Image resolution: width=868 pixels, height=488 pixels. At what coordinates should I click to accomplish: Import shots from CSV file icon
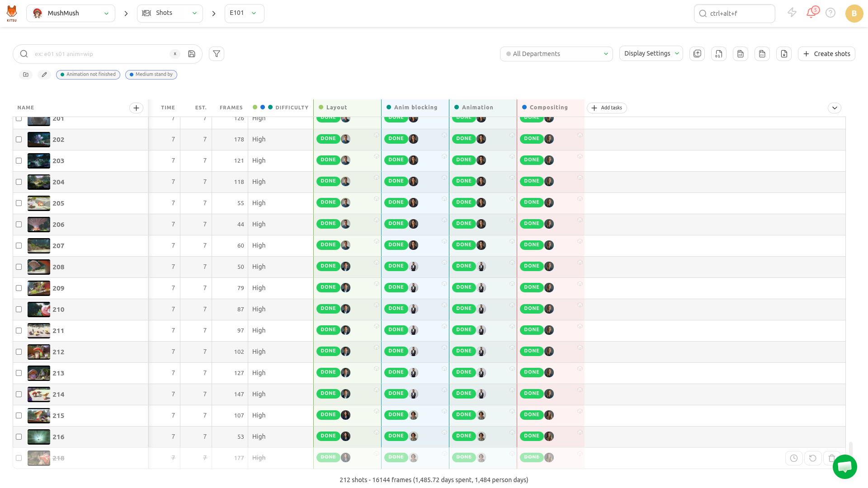pos(762,54)
